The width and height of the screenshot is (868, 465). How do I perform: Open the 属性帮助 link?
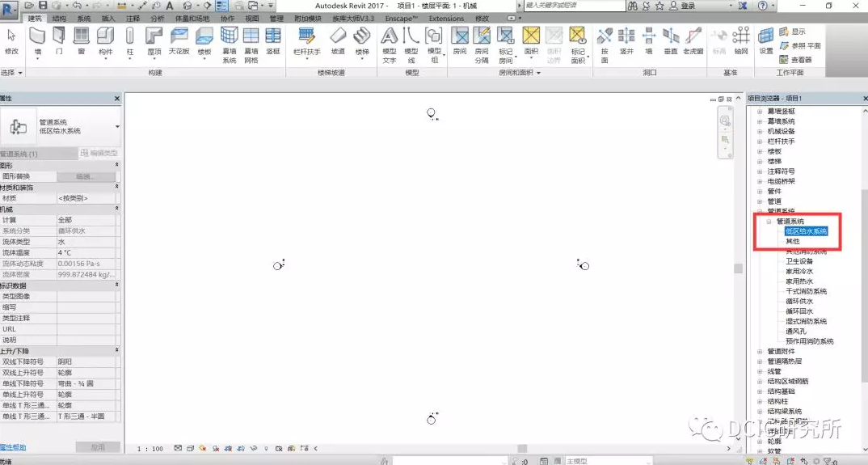(x=13, y=447)
